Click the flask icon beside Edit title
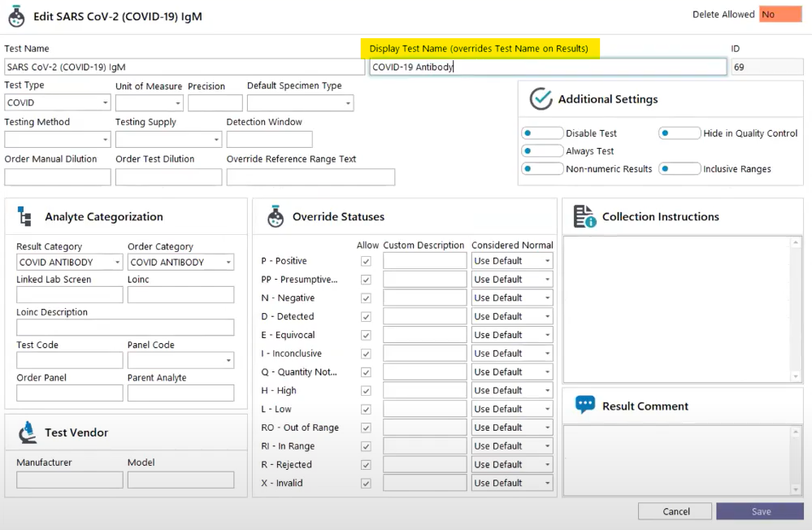The width and height of the screenshot is (812, 530). [15, 16]
